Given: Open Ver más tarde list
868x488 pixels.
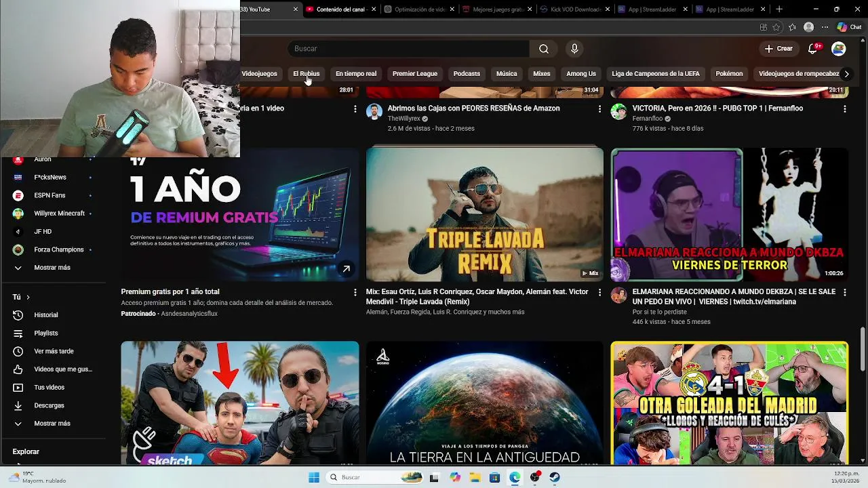Looking at the screenshot, I should pyautogui.click(x=53, y=351).
